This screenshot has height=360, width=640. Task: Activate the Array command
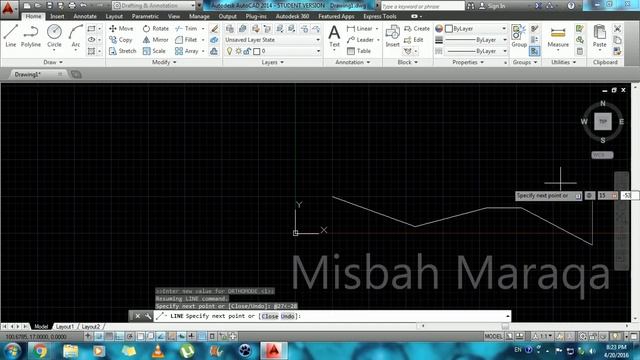tap(187, 51)
